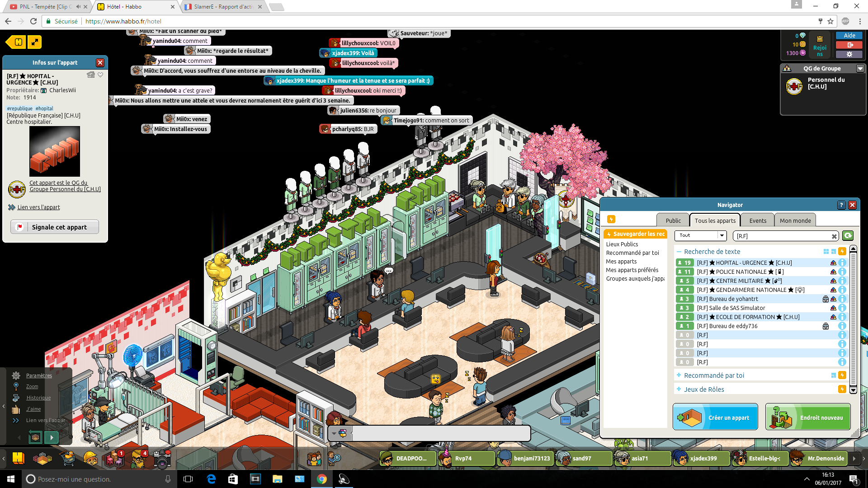The width and height of the screenshot is (868, 488).
Task: Select the Public tab in Navigator
Action: click(673, 221)
